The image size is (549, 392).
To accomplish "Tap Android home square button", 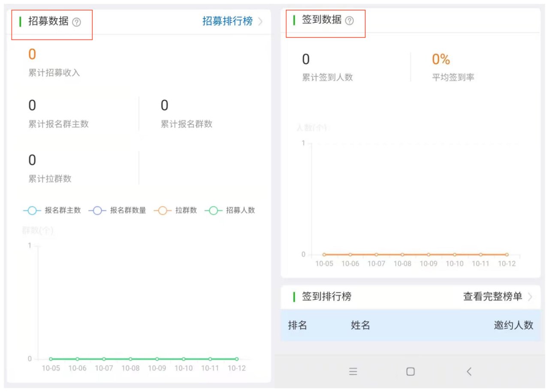I will 410,371.
